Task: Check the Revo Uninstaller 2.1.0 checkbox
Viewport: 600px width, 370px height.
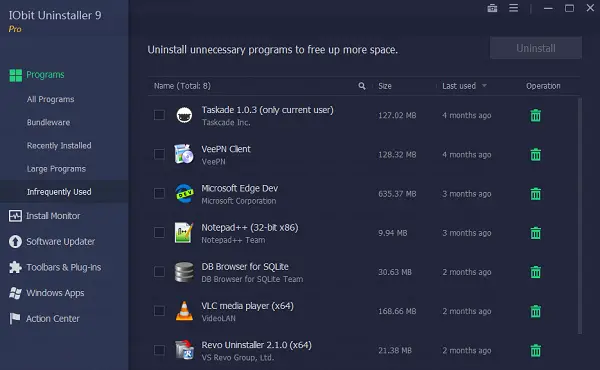Action: click(159, 350)
